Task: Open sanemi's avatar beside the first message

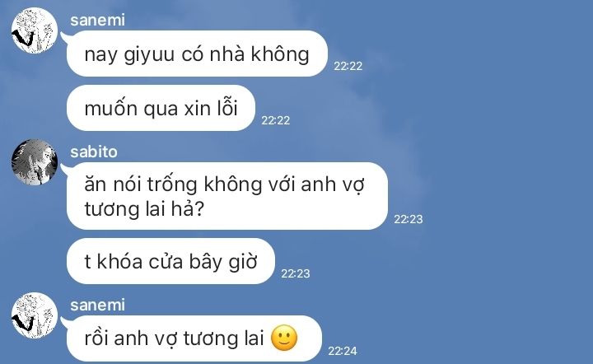Action: tap(35, 30)
